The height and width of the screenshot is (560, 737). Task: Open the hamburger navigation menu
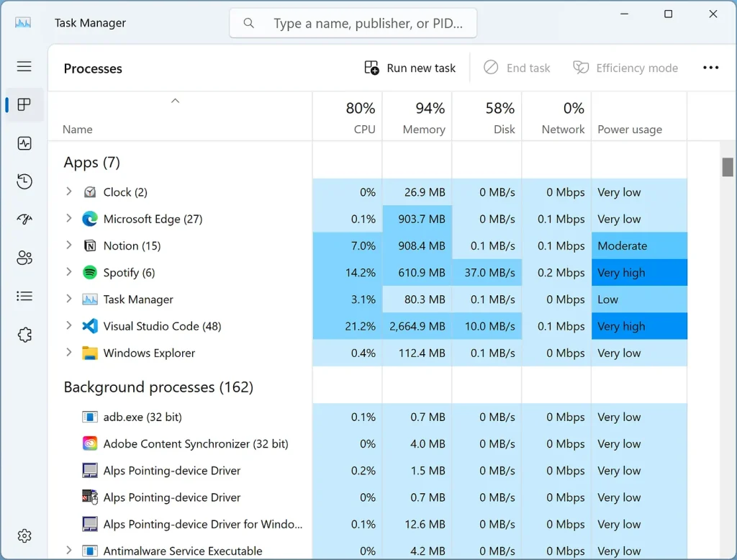(x=24, y=66)
